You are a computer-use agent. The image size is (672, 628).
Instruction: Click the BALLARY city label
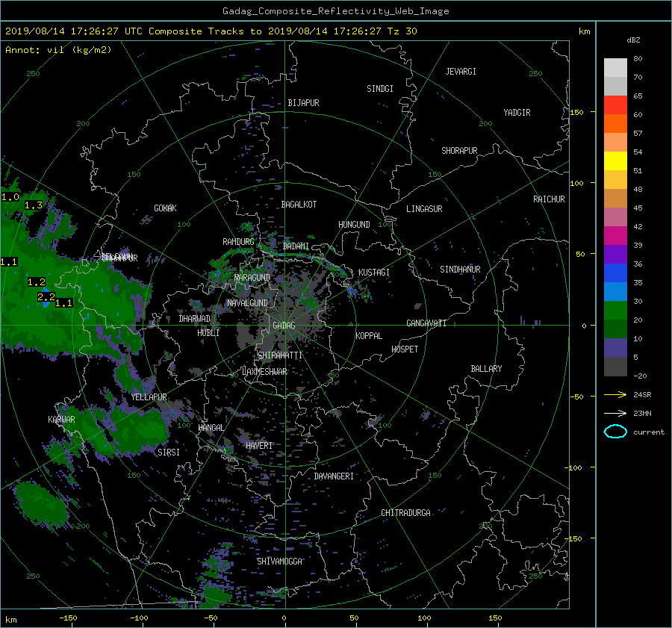click(x=486, y=369)
